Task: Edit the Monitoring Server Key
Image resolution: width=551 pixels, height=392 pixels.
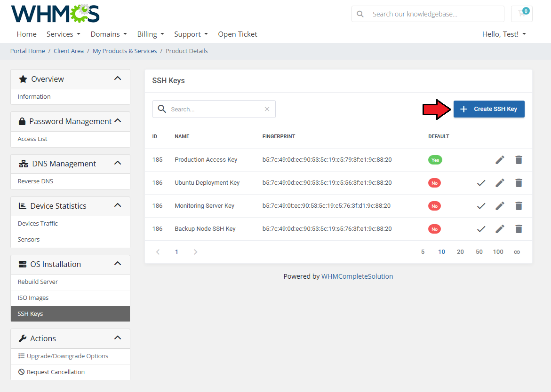Action: click(x=500, y=206)
